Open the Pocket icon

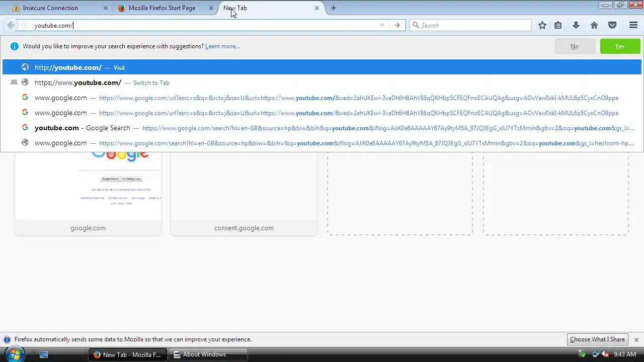(612, 25)
